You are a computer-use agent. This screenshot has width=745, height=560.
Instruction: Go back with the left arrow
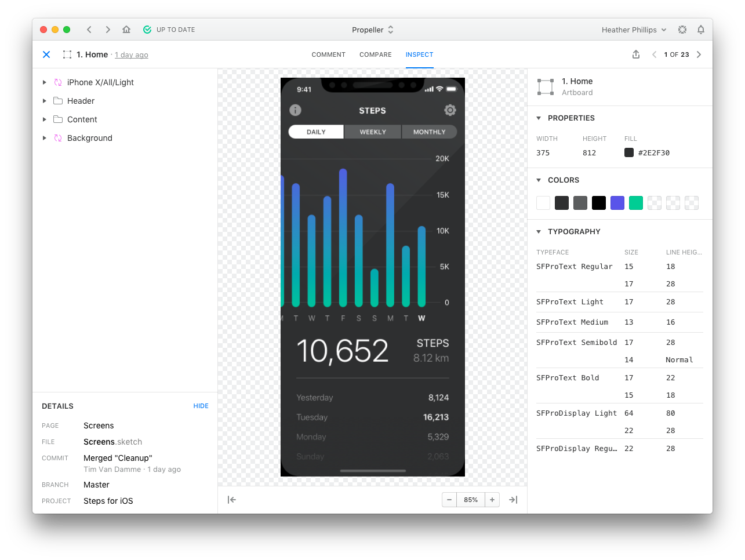89,30
